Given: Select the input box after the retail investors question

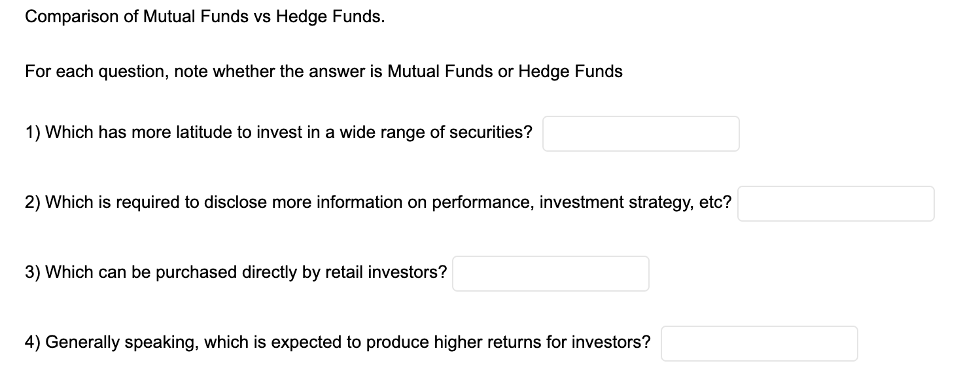Looking at the screenshot, I should [551, 273].
